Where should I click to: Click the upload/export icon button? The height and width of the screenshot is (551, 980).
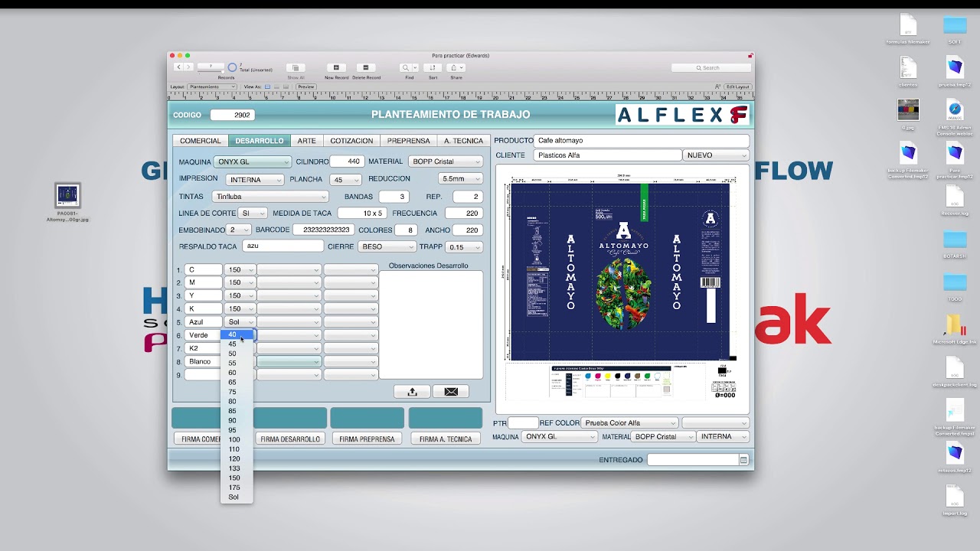(412, 392)
